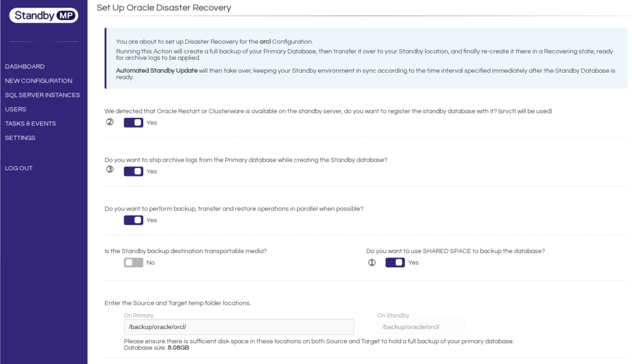Open Tasks & Events
The image size is (632, 364).
(x=30, y=124)
